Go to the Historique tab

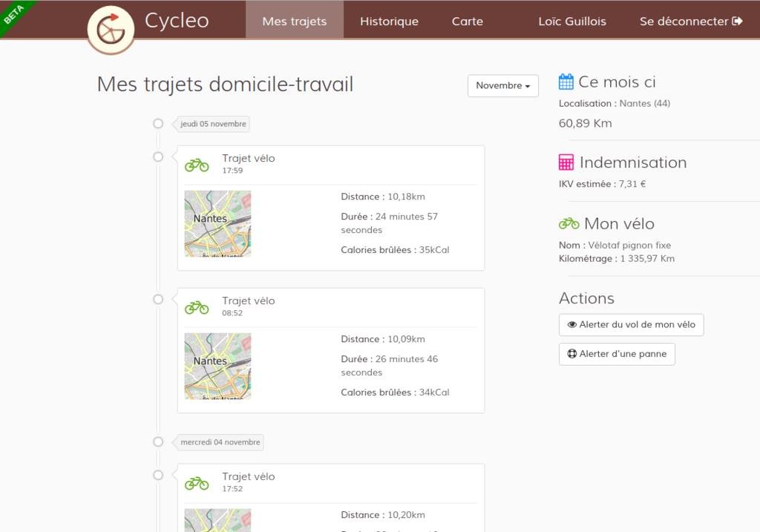point(389,21)
